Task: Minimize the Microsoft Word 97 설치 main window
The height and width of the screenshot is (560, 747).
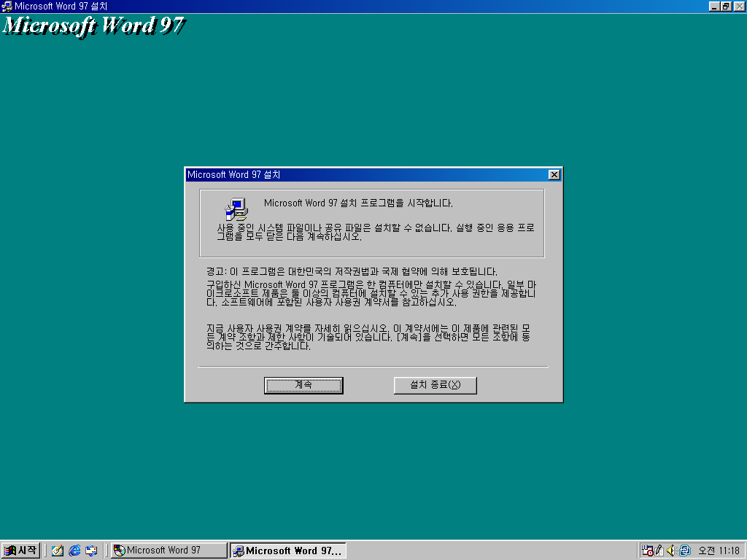Action: click(x=713, y=6)
